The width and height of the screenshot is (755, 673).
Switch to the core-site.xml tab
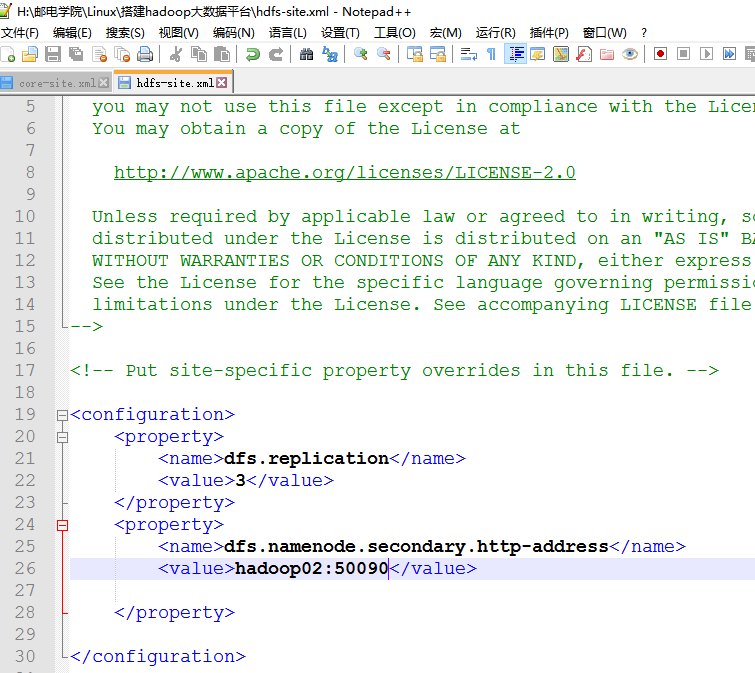57,83
